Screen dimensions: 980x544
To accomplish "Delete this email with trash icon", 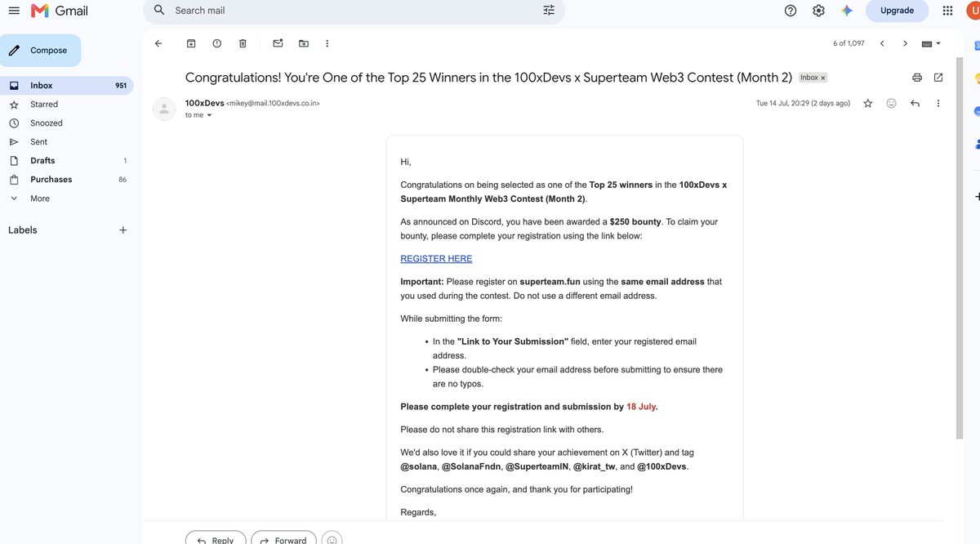I will pos(243,43).
